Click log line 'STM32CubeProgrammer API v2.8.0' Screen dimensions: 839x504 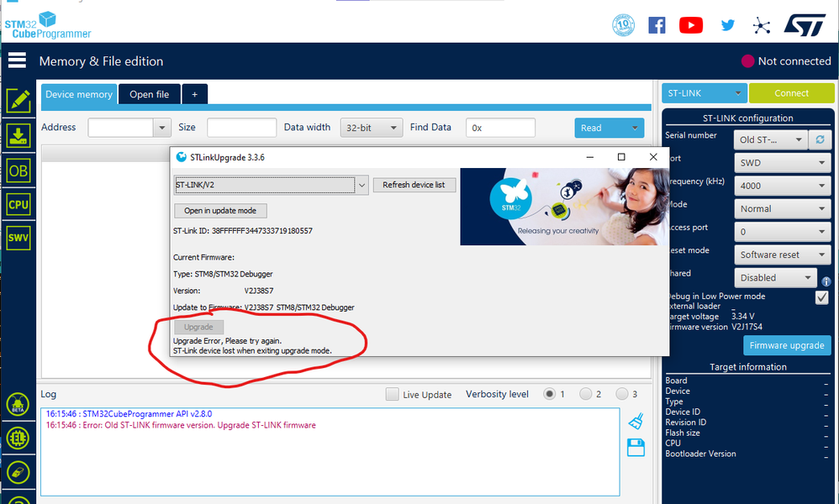coord(129,413)
